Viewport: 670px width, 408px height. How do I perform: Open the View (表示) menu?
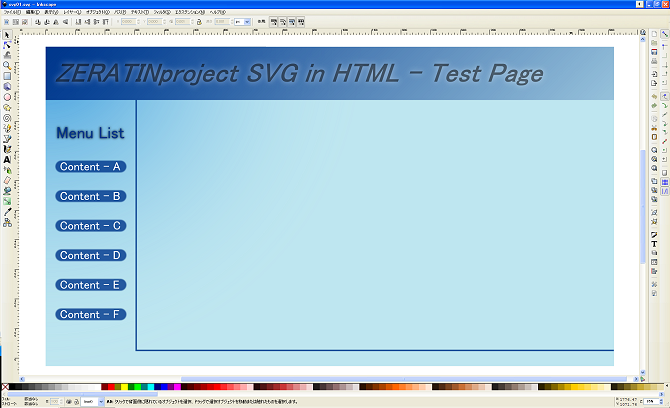pos(51,12)
